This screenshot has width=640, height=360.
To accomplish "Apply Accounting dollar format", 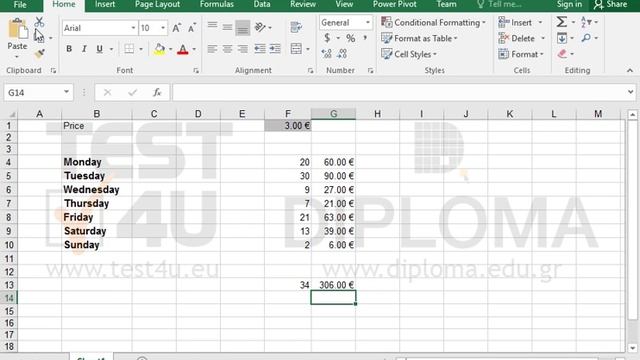I will (327, 38).
